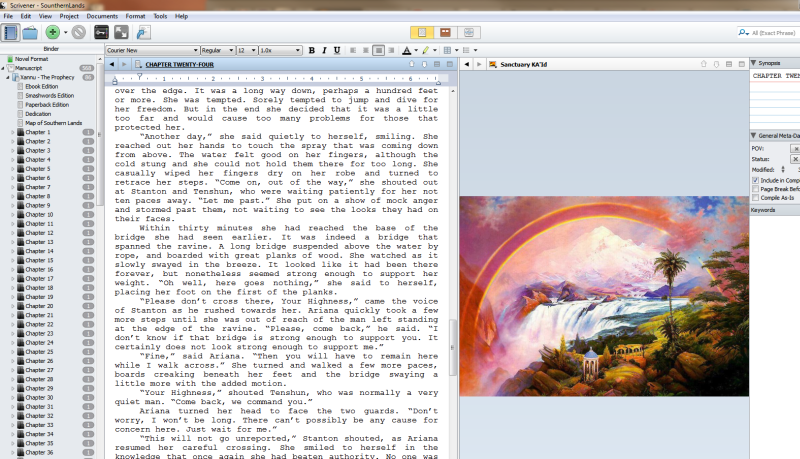
Task: Switch to Corkboard view mode
Action: coord(445,33)
